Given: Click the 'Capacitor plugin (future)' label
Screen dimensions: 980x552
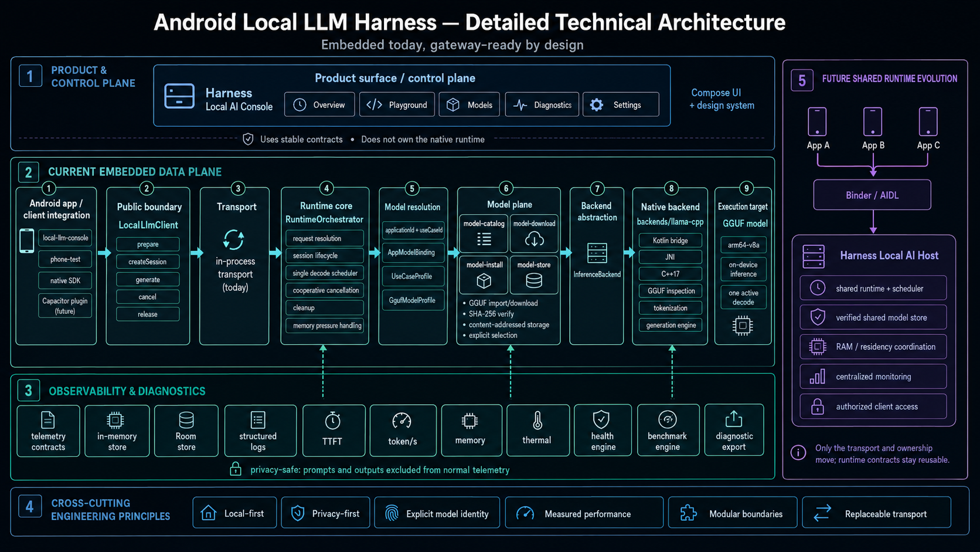Looking at the screenshot, I should tap(65, 306).
